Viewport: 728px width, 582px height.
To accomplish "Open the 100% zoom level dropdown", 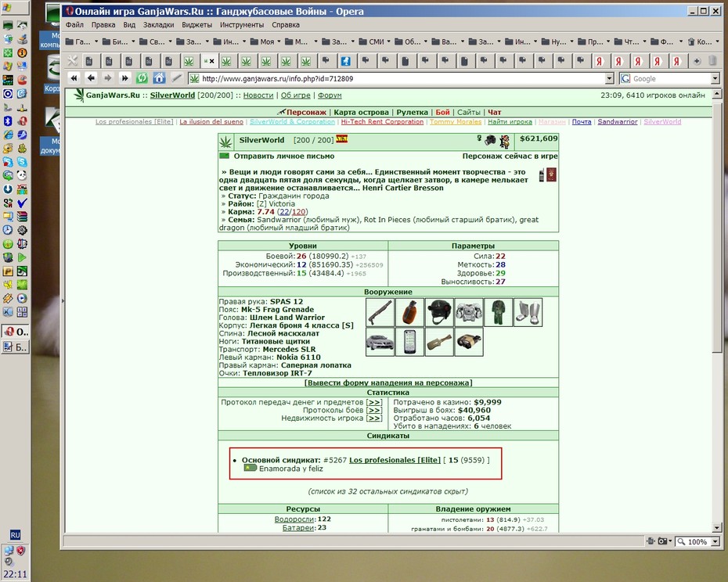I will (x=715, y=541).
